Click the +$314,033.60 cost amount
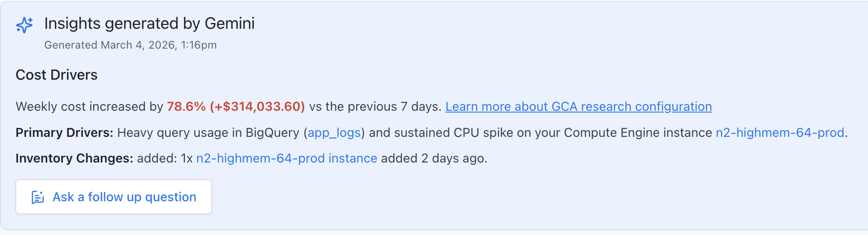Viewport: 868px width, 235px height. click(258, 107)
